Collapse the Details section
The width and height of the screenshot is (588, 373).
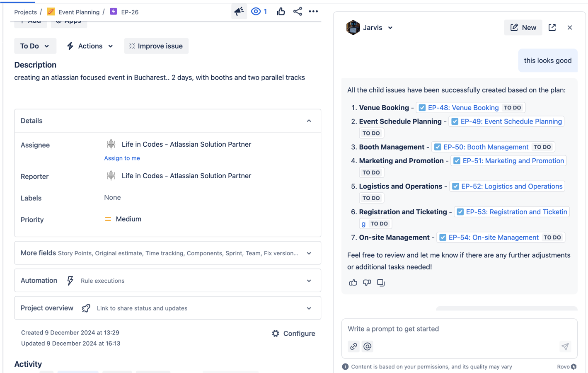[309, 121]
